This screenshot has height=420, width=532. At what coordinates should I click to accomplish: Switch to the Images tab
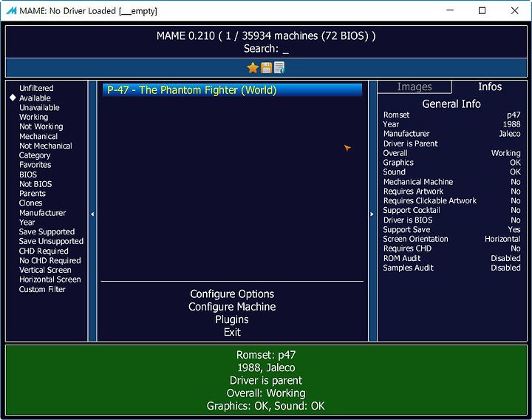coord(415,87)
